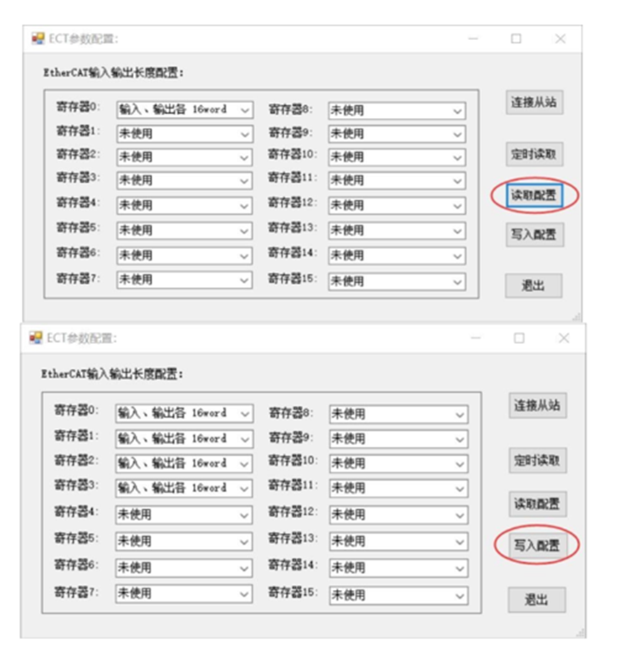Open 寄存器1 dropdown in lower window
Viewport: 638px width, 672px height.
point(184,438)
